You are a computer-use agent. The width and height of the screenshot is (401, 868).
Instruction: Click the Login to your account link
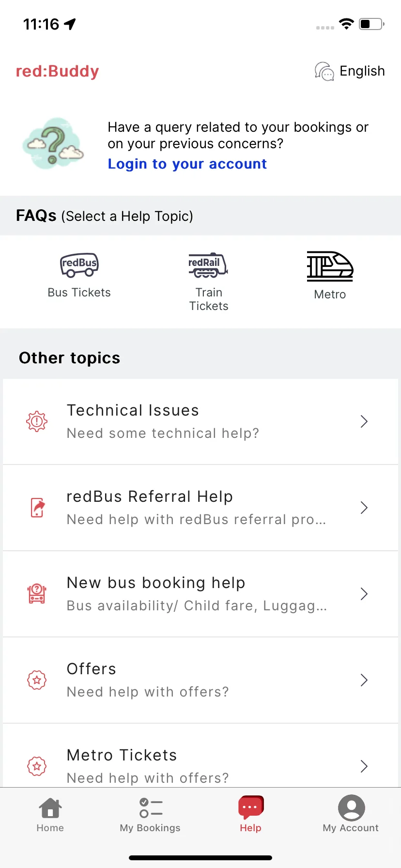point(187,164)
